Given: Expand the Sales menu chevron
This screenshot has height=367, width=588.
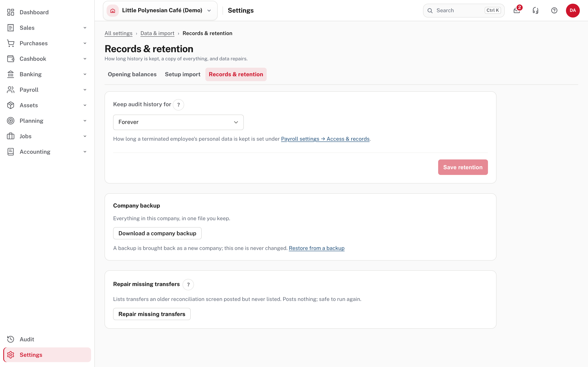Looking at the screenshot, I should [x=85, y=28].
